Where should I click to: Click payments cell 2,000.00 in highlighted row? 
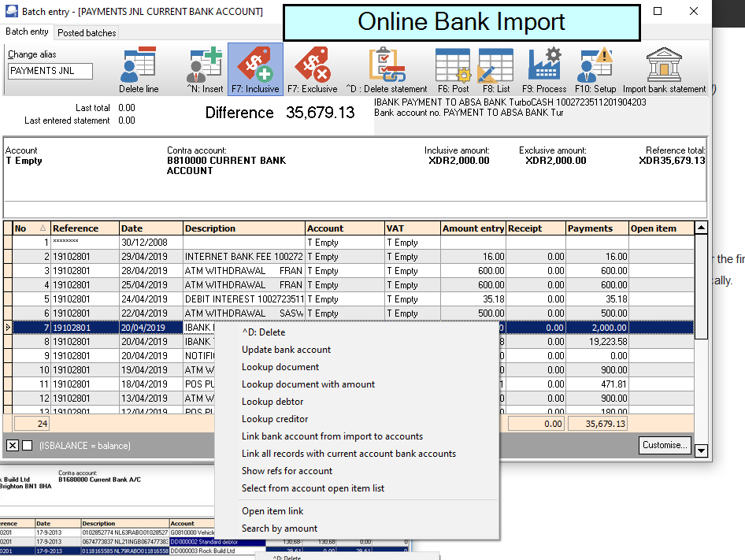pos(597,328)
